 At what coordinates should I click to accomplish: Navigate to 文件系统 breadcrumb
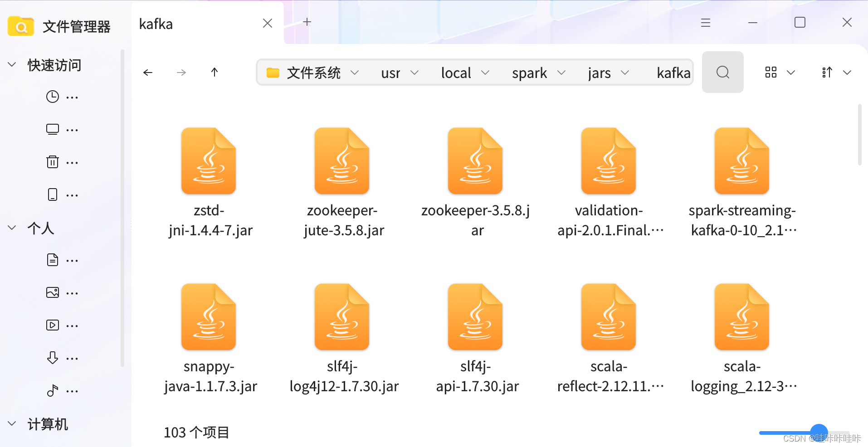pos(313,73)
